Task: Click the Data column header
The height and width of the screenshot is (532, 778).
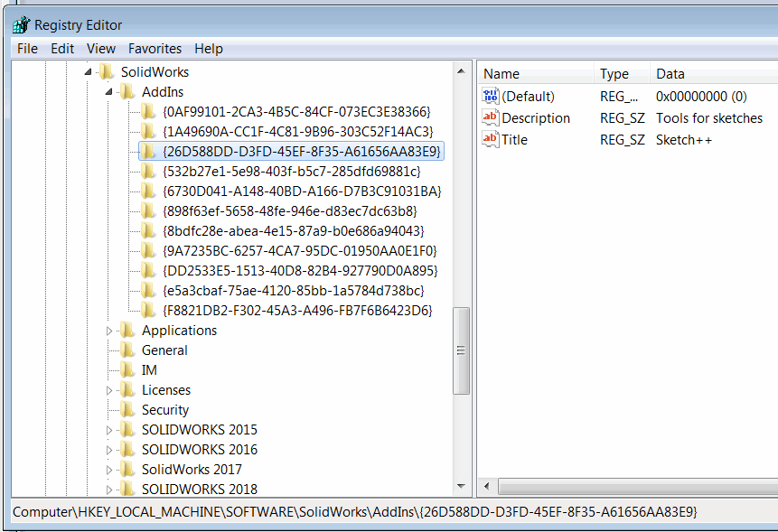Action: tap(714, 74)
